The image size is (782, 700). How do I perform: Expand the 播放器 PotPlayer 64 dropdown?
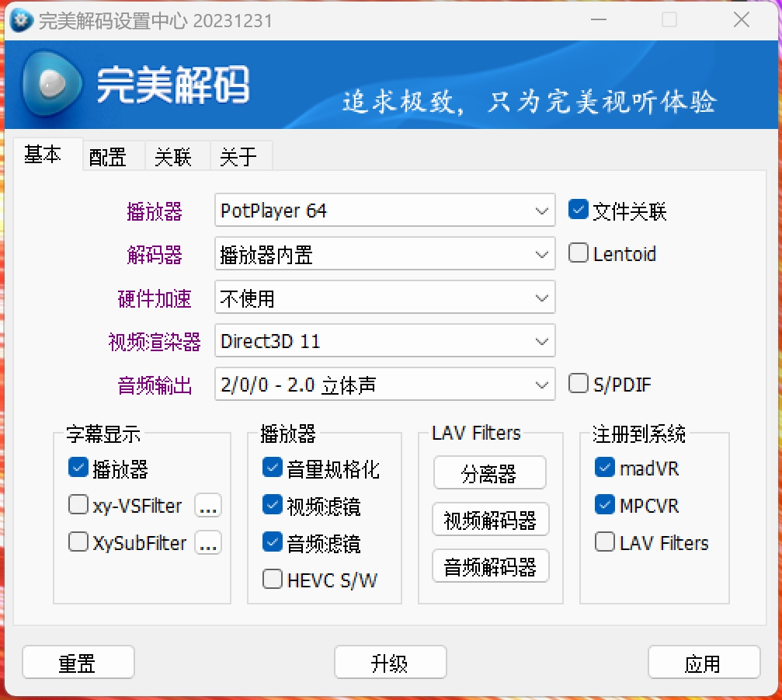click(x=385, y=211)
